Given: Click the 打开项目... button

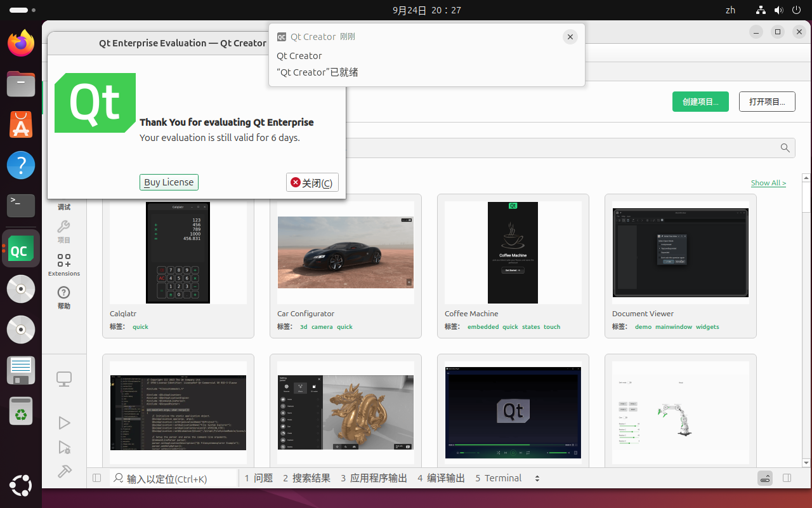Looking at the screenshot, I should point(767,102).
